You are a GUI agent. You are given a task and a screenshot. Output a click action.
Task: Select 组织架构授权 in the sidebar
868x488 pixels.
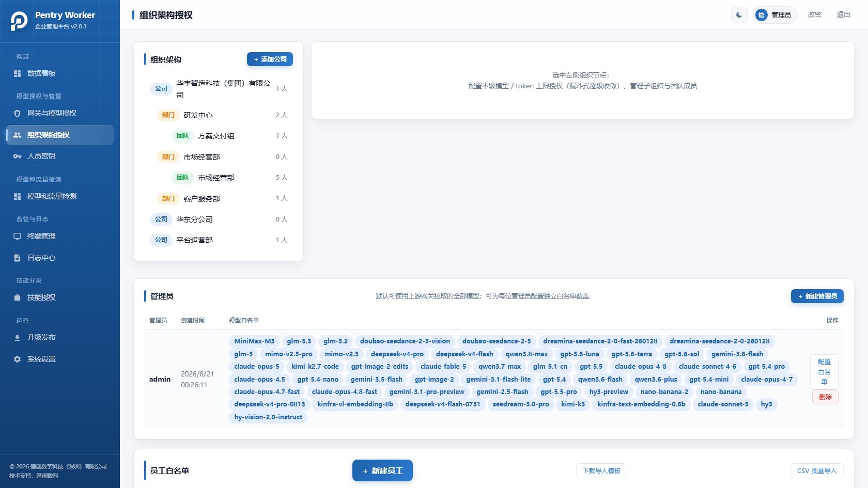60,135
